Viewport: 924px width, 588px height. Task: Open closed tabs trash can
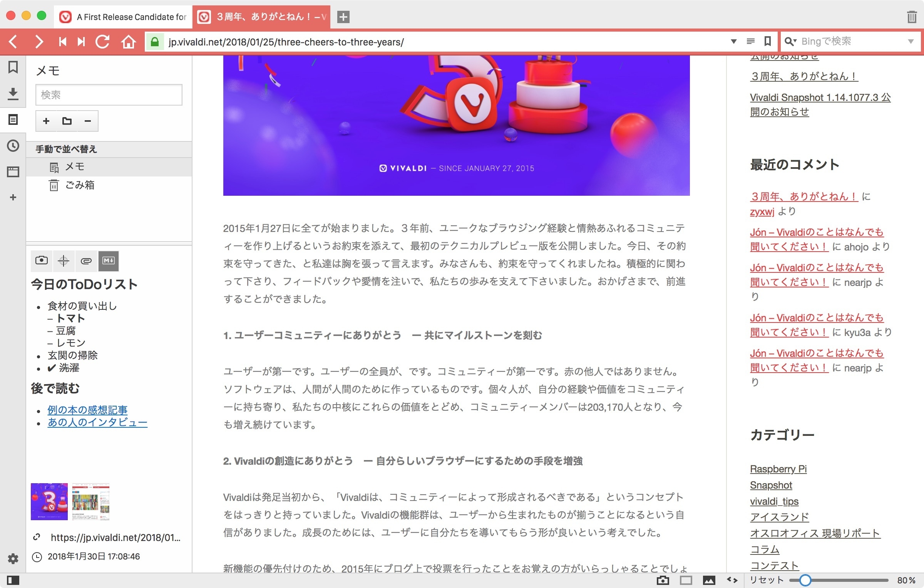911,17
